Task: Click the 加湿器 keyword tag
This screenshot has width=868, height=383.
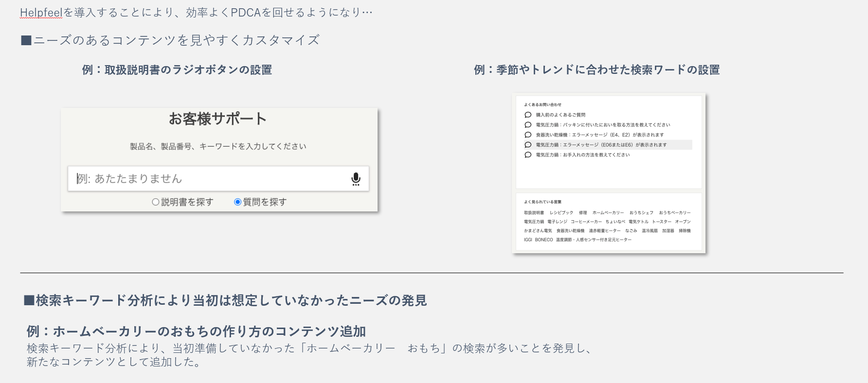Action: 668,231
